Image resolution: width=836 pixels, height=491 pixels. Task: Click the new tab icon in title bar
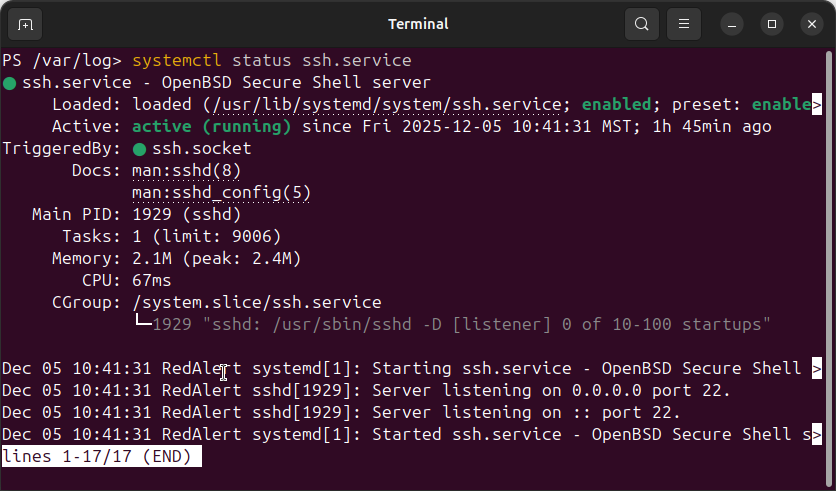click(x=25, y=23)
